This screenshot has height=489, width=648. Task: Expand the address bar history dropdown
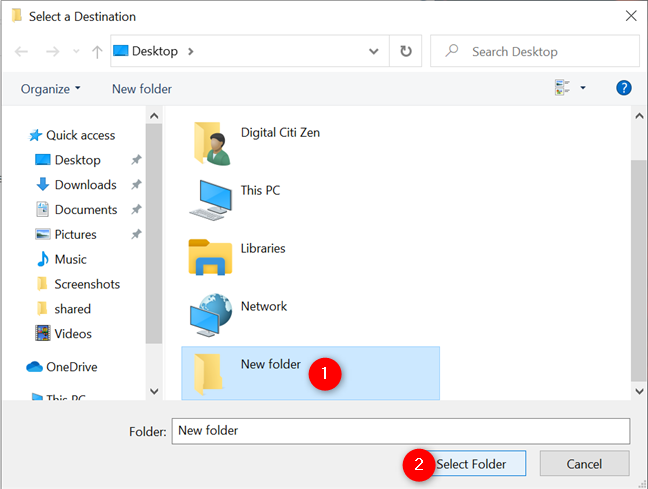pos(374,51)
